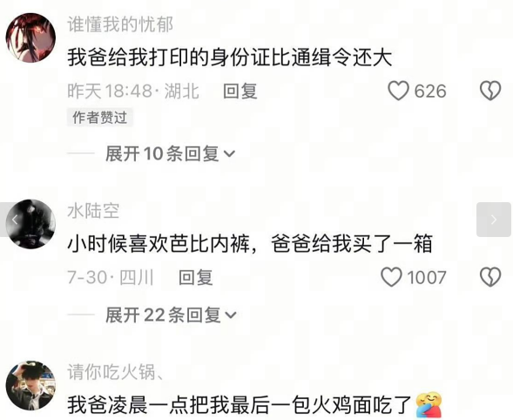Like the comment with 1007 likes
The height and width of the screenshot is (420, 513).
(x=391, y=277)
